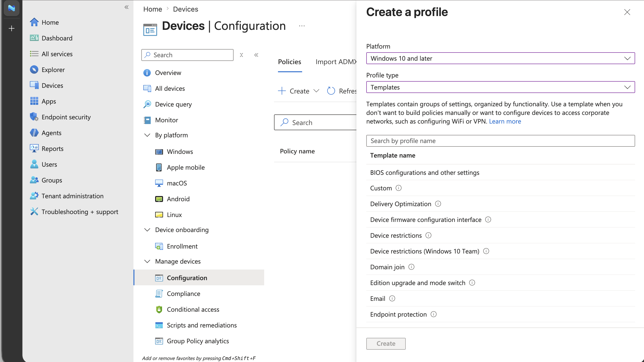Open the ellipsis menu beside Devices Configuration title
The image size is (644, 362).
tap(302, 26)
